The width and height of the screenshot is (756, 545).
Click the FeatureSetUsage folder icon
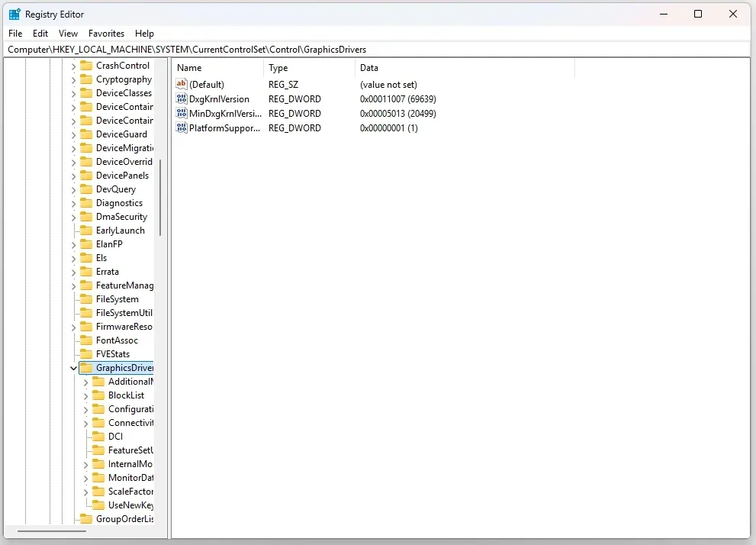[98, 450]
